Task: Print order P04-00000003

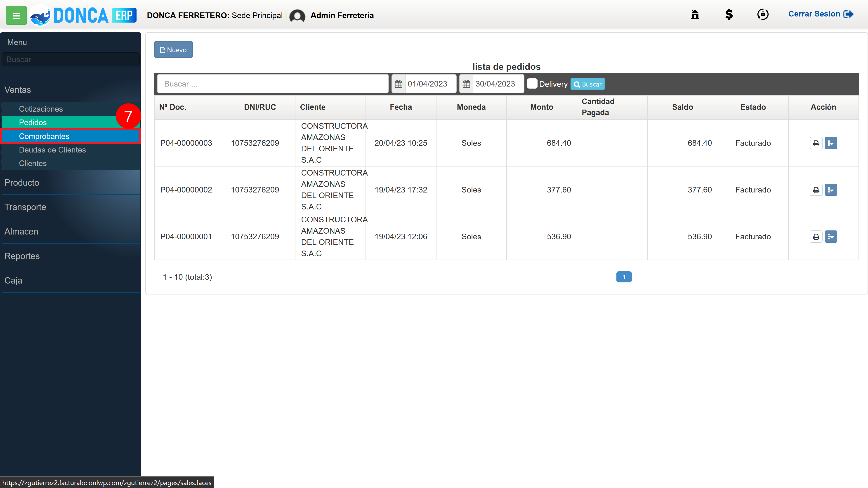Action: [816, 143]
